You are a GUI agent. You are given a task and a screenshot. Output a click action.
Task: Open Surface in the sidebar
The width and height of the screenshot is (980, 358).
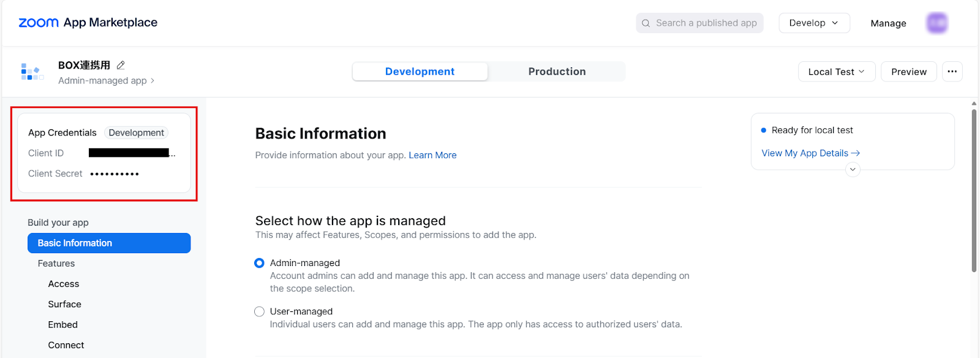pos(65,304)
